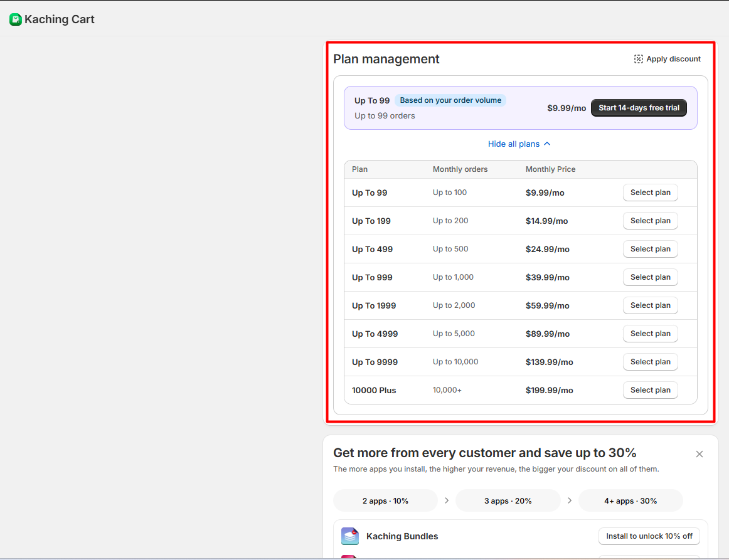This screenshot has width=729, height=560.
Task: Select plan for Up To 9999
Action: click(650, 362)
